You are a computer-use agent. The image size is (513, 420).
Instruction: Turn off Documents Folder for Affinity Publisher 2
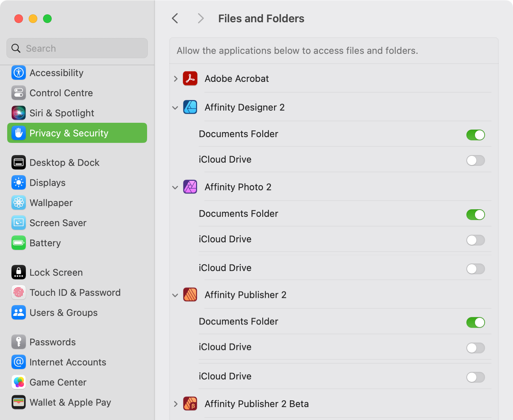coord(475,322)
